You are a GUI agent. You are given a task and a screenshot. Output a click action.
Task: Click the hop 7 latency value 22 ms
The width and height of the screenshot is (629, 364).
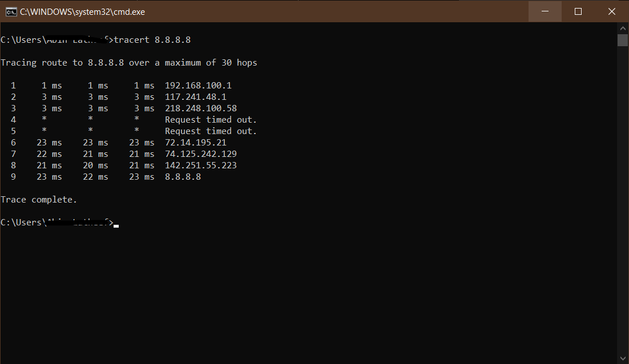pos(49,153)
